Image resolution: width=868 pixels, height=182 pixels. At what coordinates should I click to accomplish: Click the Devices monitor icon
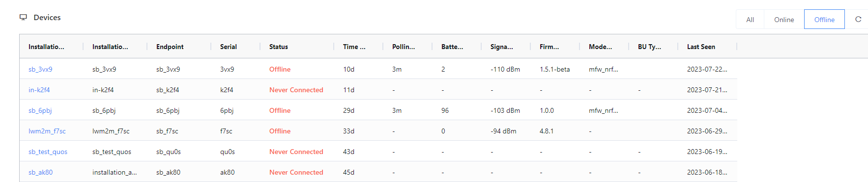pyautogui.click(x=23, y=17)
